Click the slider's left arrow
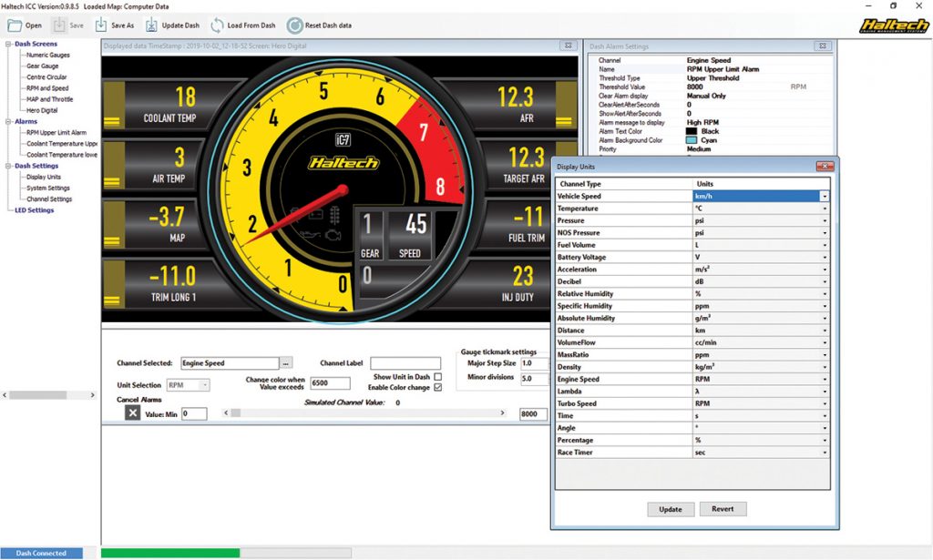This screenshot has width=933, height=560. (x=226, y=412)
